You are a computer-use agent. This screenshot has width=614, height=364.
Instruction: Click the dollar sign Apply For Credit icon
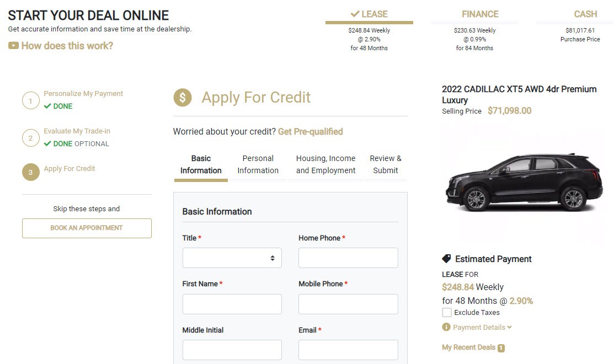(183, 98)
